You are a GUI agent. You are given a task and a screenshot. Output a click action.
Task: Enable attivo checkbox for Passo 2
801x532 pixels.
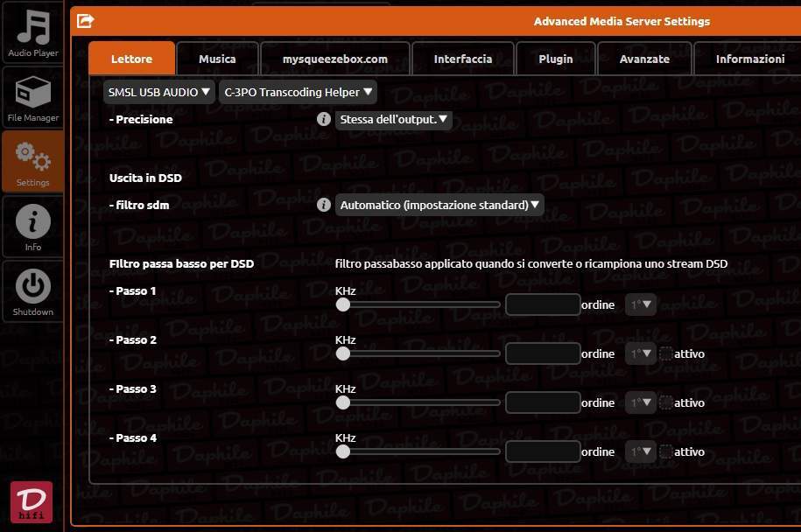pyautogui.click(x=665, y=353)
